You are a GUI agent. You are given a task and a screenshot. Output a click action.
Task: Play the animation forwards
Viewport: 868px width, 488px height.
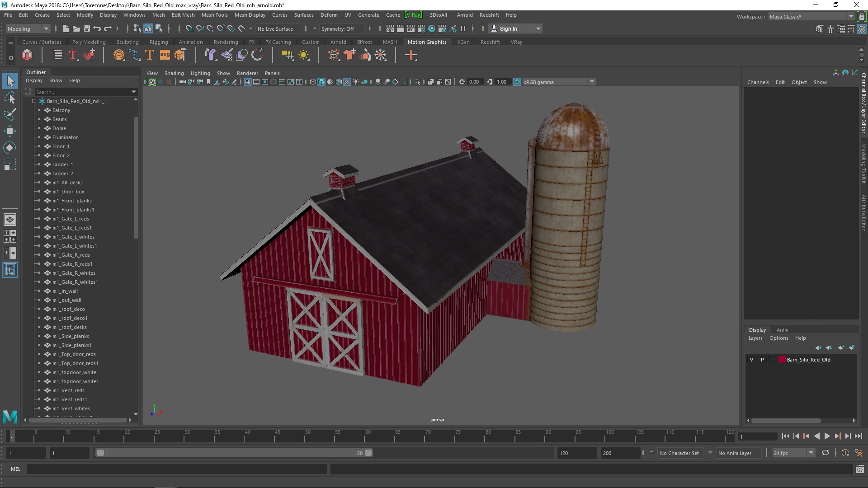pos(827,436)
